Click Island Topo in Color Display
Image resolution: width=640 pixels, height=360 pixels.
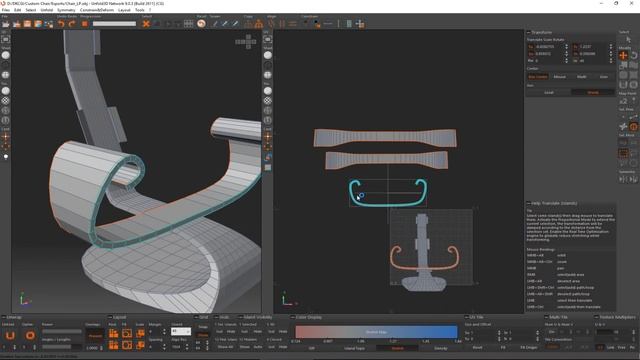click(354, 348)
